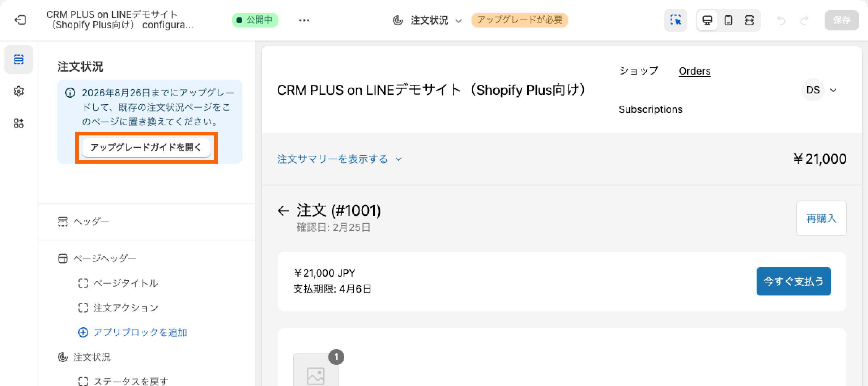This screenshot has height=386, width=868.
Task: Click the 今すぐ支払う pay button
Action: [793, 281]
